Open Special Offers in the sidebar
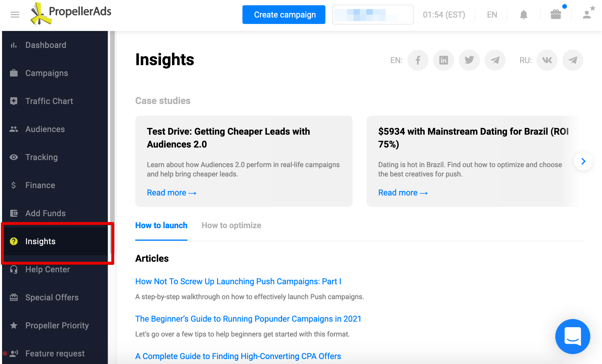602x364 pixels. [x=55, y=297]
